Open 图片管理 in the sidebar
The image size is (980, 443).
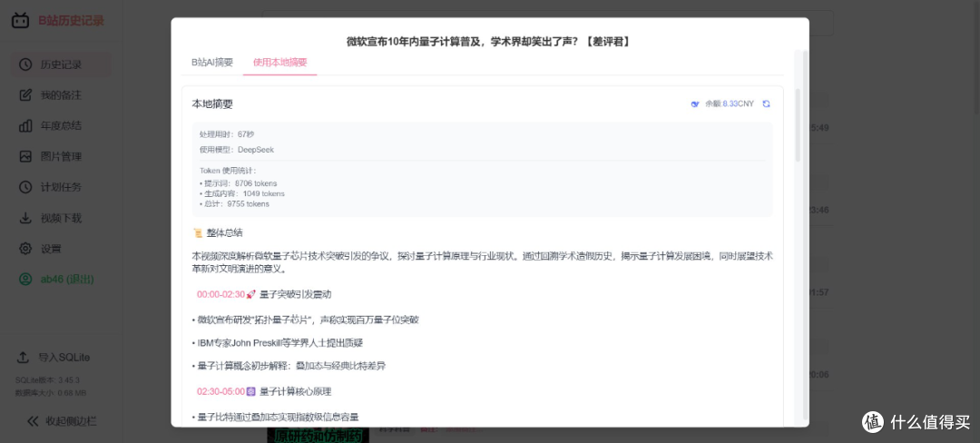[61, 156]
